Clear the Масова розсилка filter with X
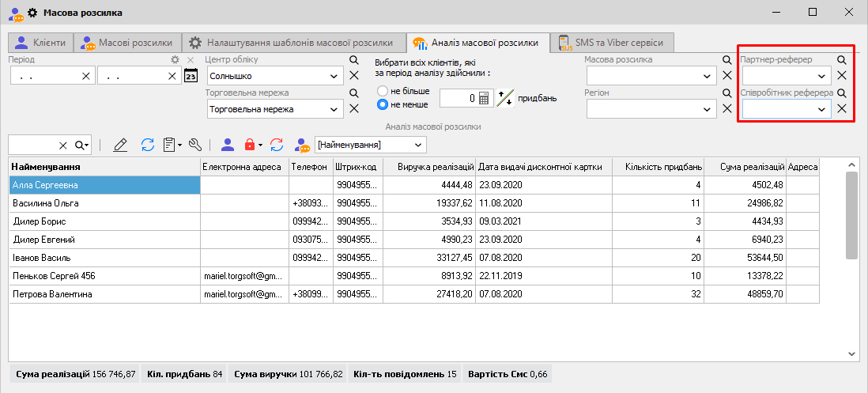This screenshot has height=393, width=868. pos(728,76)
